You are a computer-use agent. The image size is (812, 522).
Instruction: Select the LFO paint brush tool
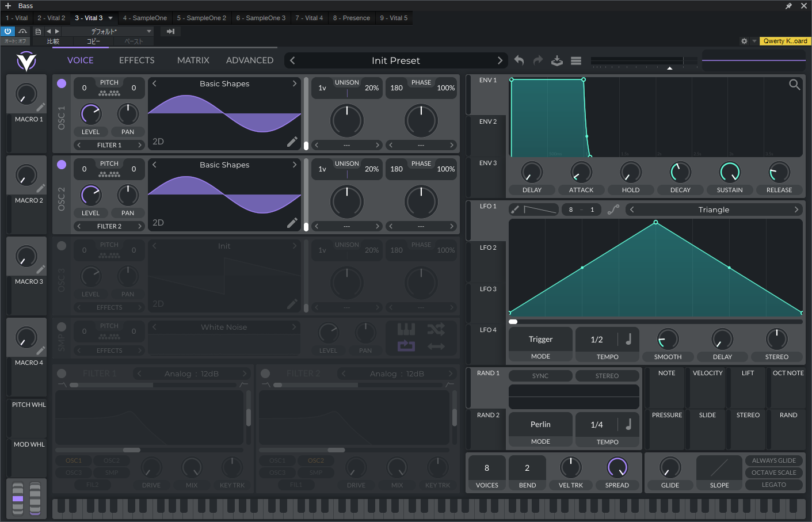click(x=515, y=209)
